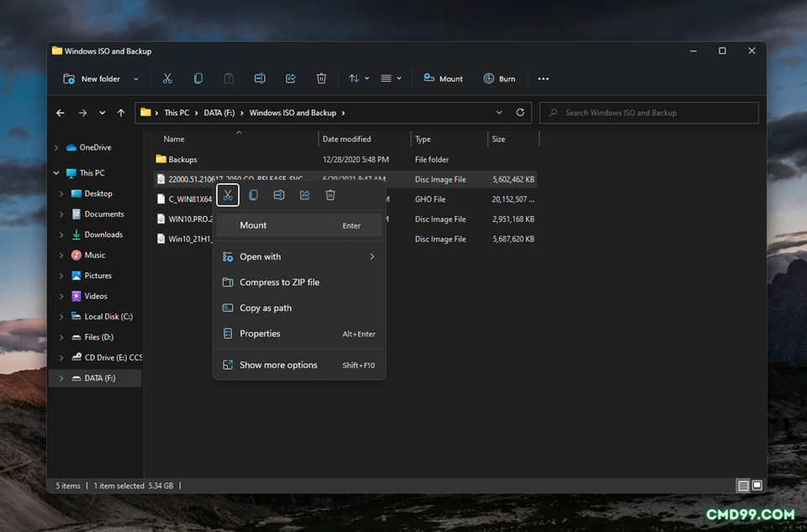Image resolution: width=807 pixels, height=532 pixels.
Task: Click Windows ISO and Backup in address bar
Action: coord(293,113)
